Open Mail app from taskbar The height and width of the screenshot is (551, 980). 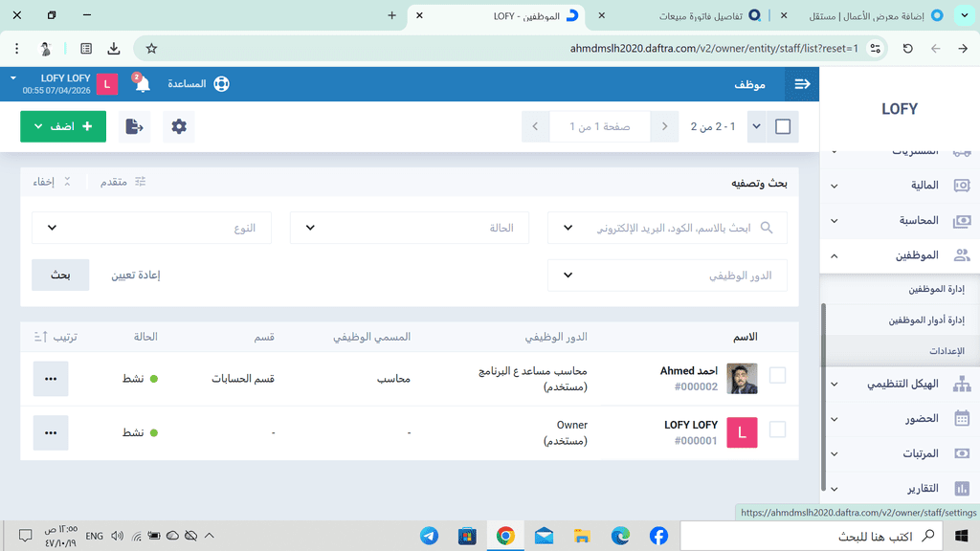pos(544,536)
